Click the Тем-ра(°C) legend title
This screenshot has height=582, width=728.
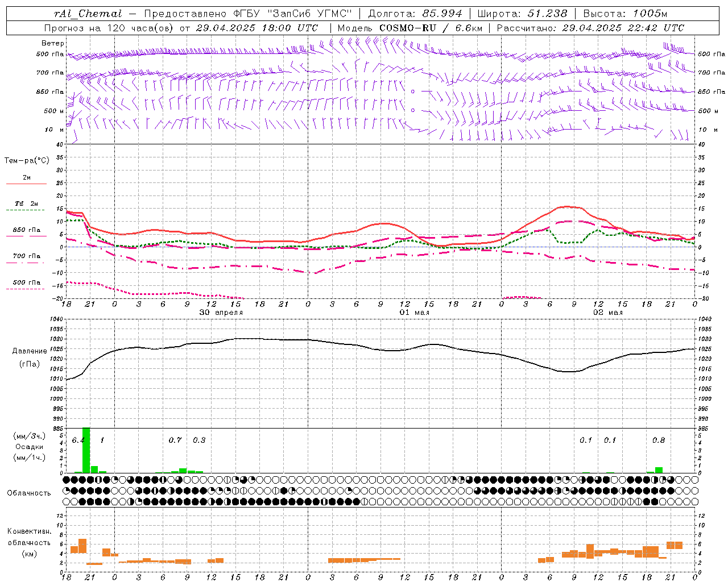27,160
